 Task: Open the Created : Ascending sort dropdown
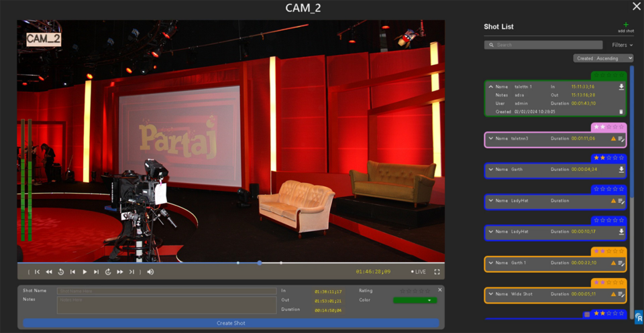tap(603, 58)
